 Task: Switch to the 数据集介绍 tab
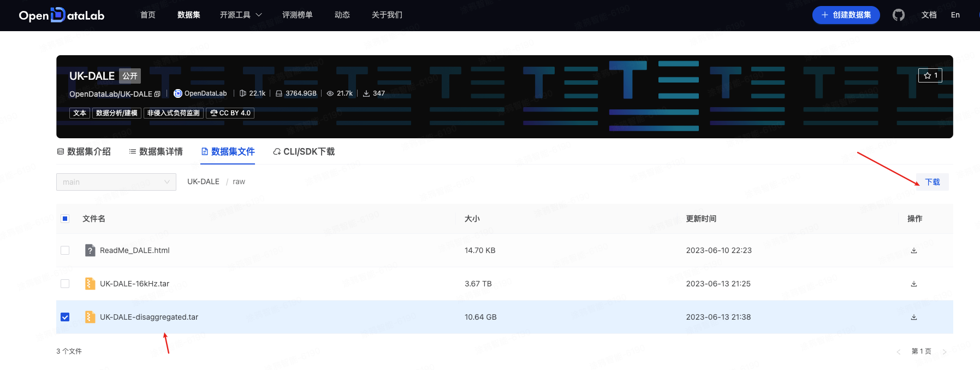pyautogui.click(x=84, y=151)
